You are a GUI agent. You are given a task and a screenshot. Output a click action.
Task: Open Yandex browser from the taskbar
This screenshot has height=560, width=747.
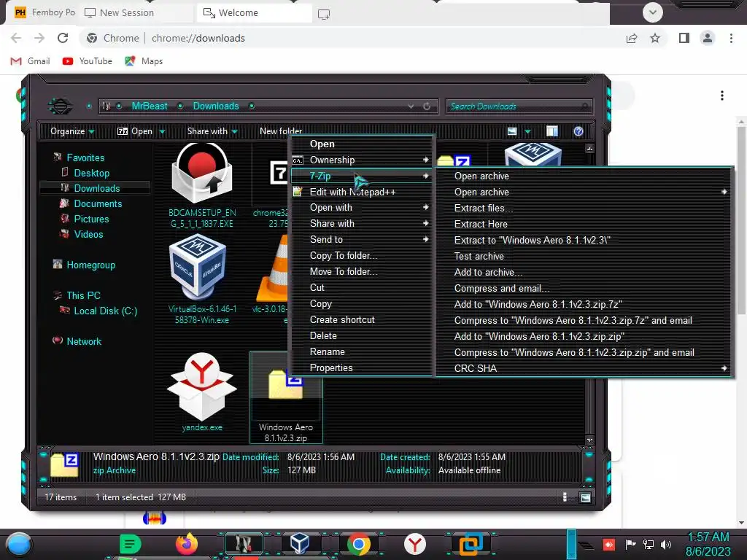[415, 544]
